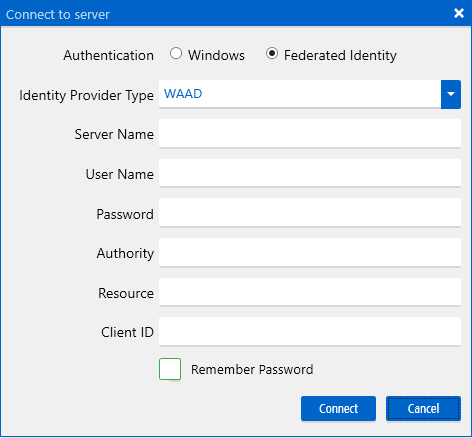Select the Windows authentication radio button
Image resolution: width=472 pixels, height=438 pixels.
(176, 53)
